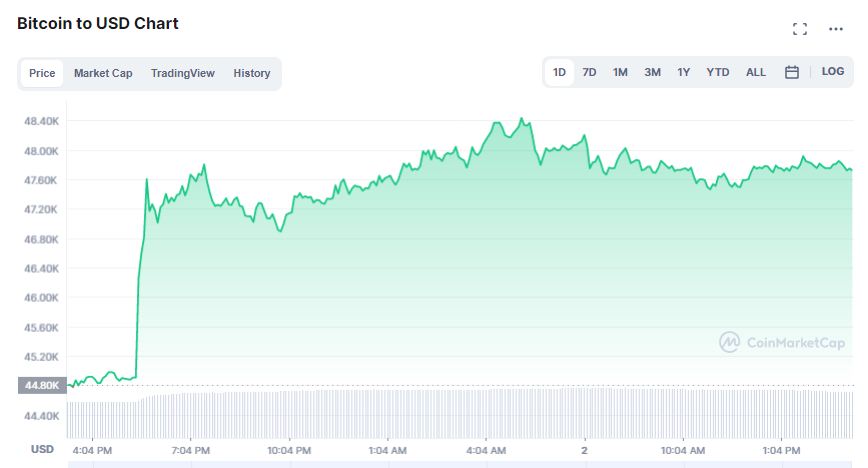Image resolution: width=868 pixels, height=468 pixels.
Task: Open the three-dot more options menu
Action: (836, 29)
